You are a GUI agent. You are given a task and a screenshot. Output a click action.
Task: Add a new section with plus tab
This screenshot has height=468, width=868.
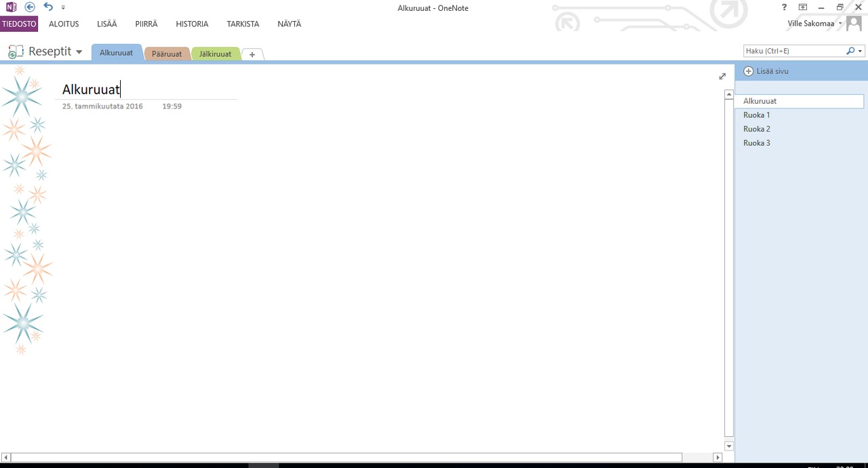click(x=252, y=54)
